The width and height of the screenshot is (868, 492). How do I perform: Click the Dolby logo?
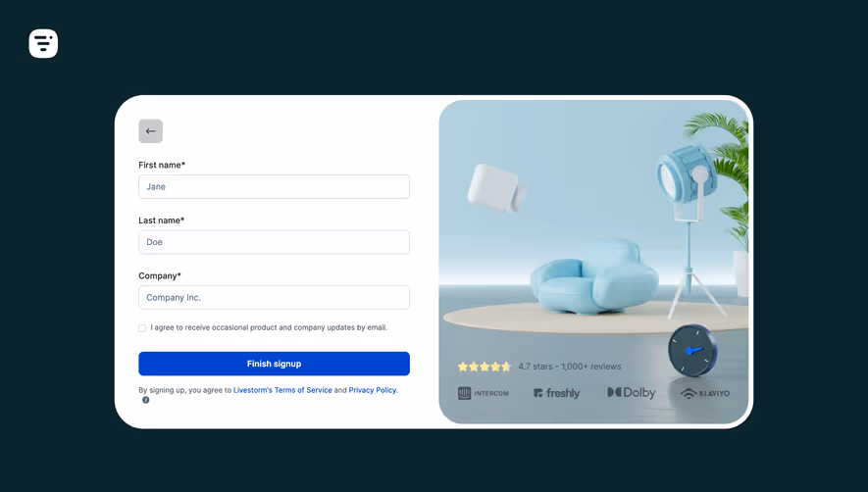coord(632,392)
